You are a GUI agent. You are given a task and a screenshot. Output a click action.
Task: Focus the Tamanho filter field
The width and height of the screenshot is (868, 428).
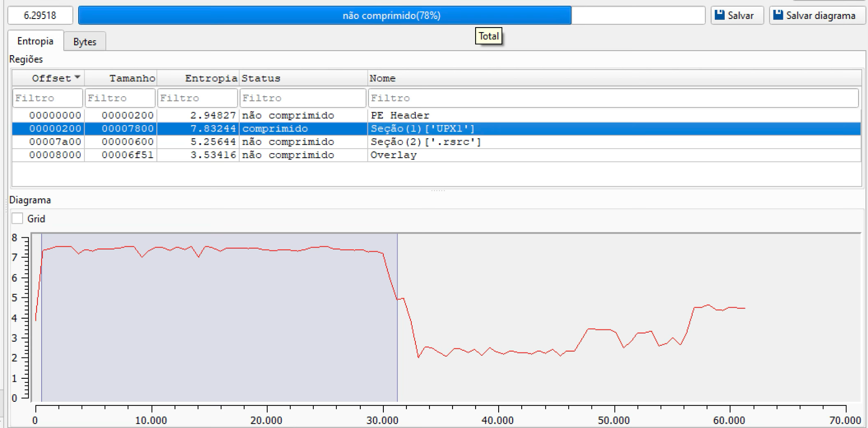coord(120,98)
